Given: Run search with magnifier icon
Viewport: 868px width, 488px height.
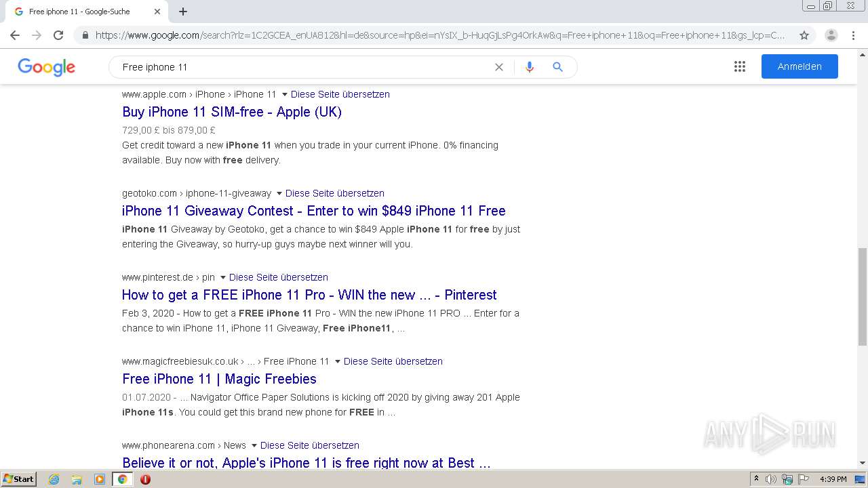Looking at the screenshot, I should click(x=558, y=67).
